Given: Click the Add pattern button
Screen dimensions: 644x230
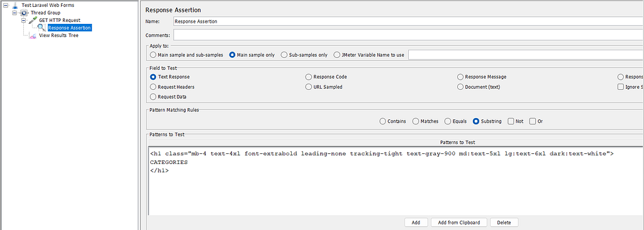Looking at the screenshot, I should 416,222.
